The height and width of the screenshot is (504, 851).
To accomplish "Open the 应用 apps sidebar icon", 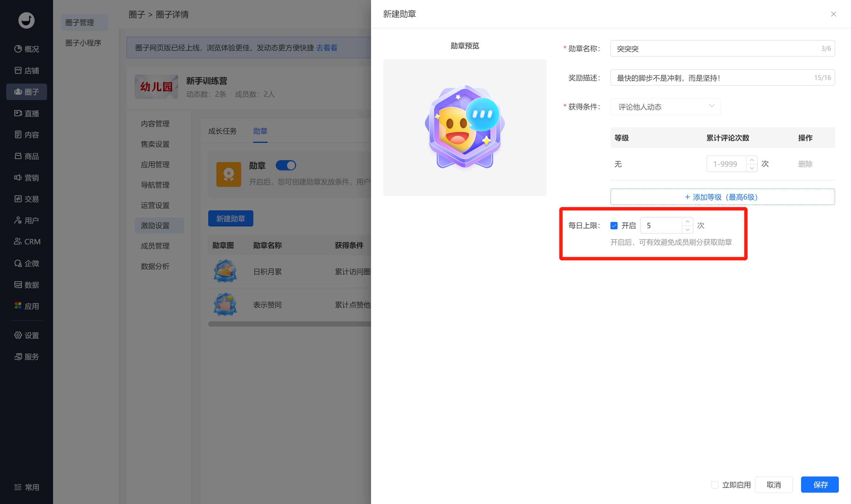I will [18, 306].
